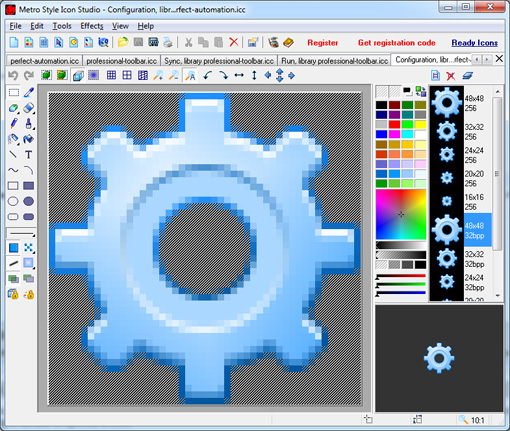Click the rotate left arrow icon
Viewport: 510px width, 431px height.
pos(208,75)
